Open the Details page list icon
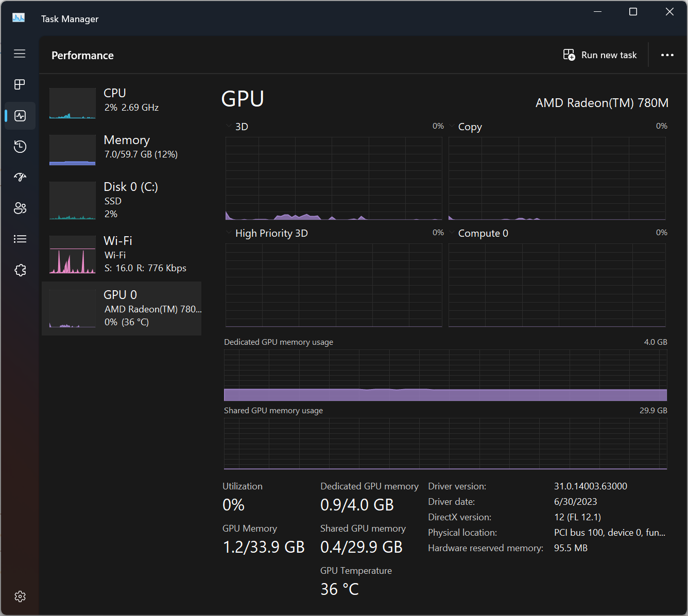This screenshot has width=688, height=616. point(20,239)
